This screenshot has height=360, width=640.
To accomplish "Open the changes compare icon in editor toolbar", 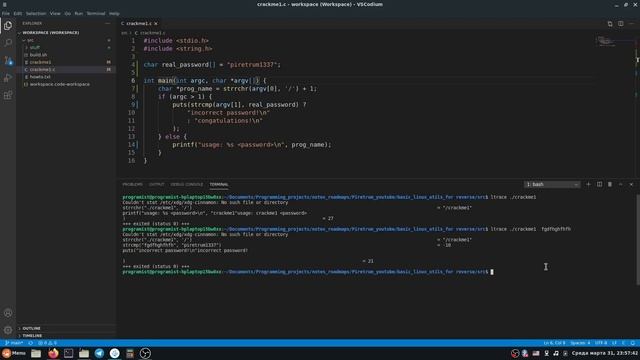I will (610, 24).
